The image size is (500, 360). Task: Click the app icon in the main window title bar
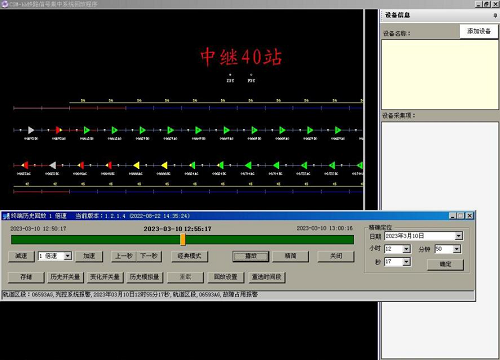click(5, 4)
